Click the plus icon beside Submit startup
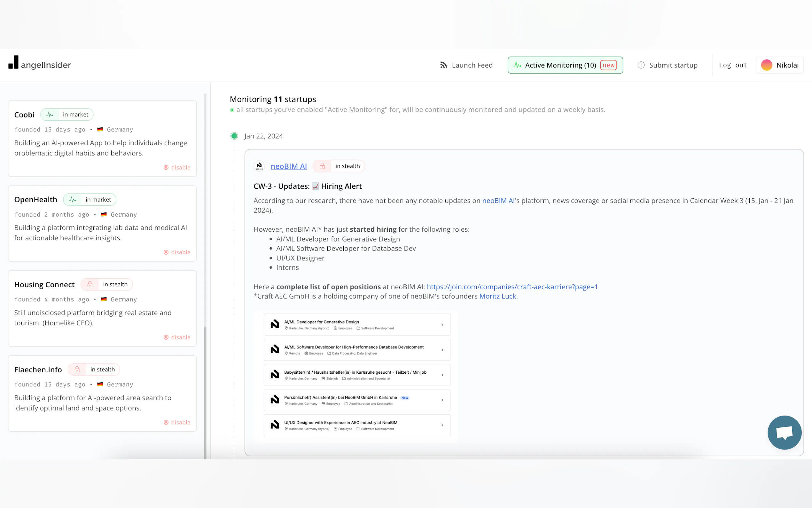 tap(641, 65)
